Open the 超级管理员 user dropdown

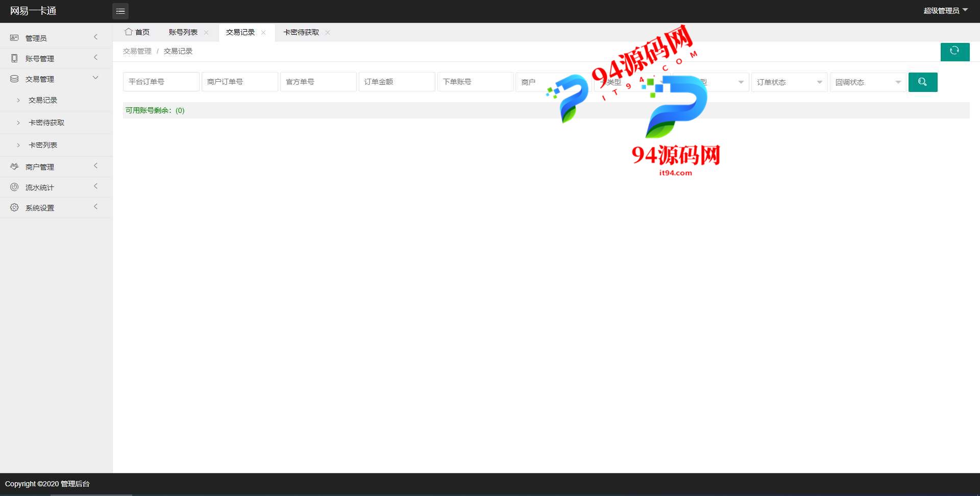coord(945,11)
